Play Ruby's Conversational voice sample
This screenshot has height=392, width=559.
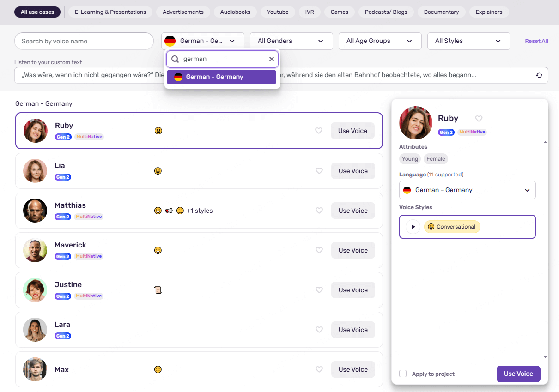click(x=413, y=227)
